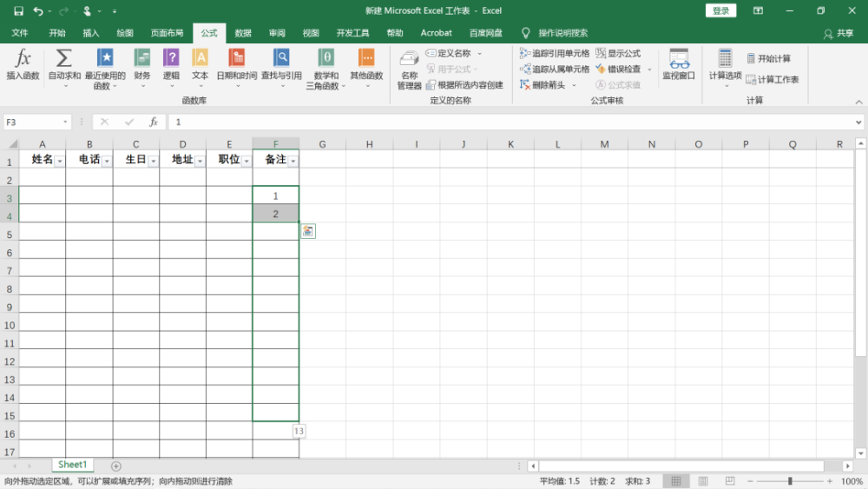868x489 pixels.
Task: Click the zoom slider handle
Action: click(790, 481)
